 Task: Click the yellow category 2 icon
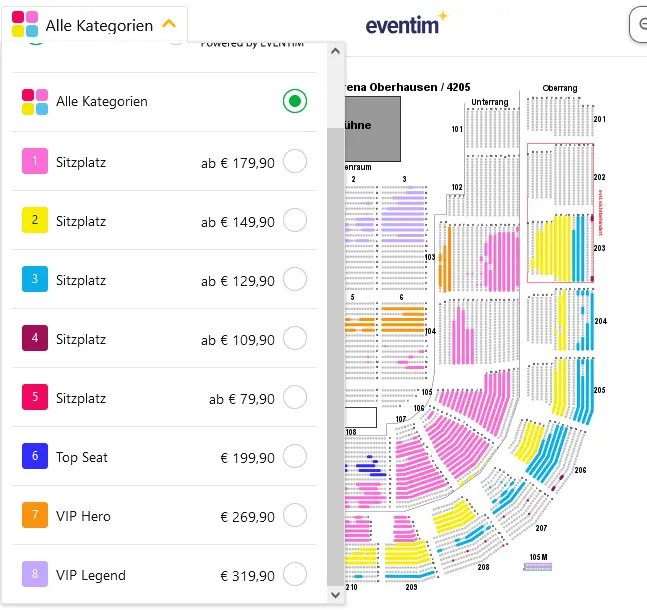point(35,220)
